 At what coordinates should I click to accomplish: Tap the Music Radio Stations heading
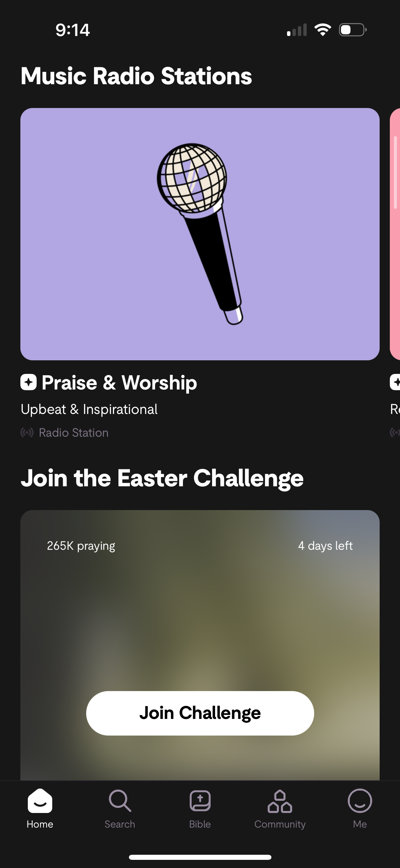tap(136, 76)
